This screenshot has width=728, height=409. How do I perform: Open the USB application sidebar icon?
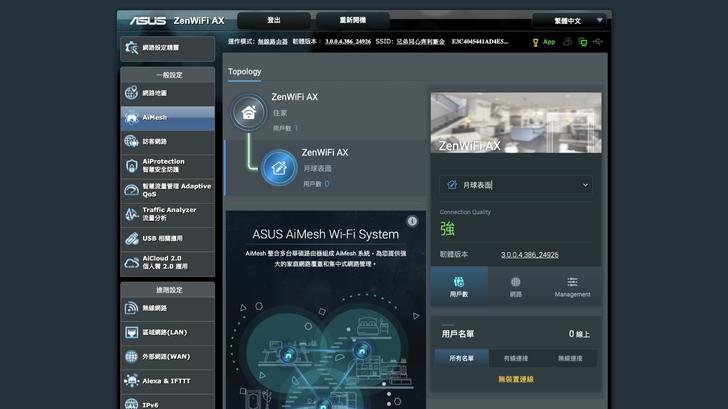pyautogui.click(x=132, y=239)
